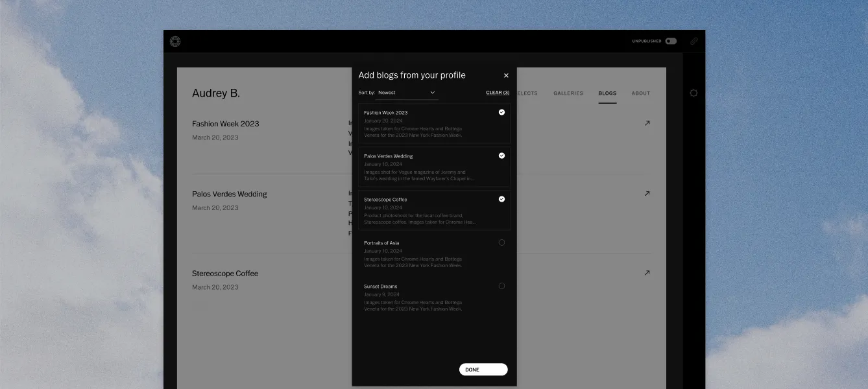Click the January 9, 2024 date in dialog
The image size is (868, 389).
point(381,294)
